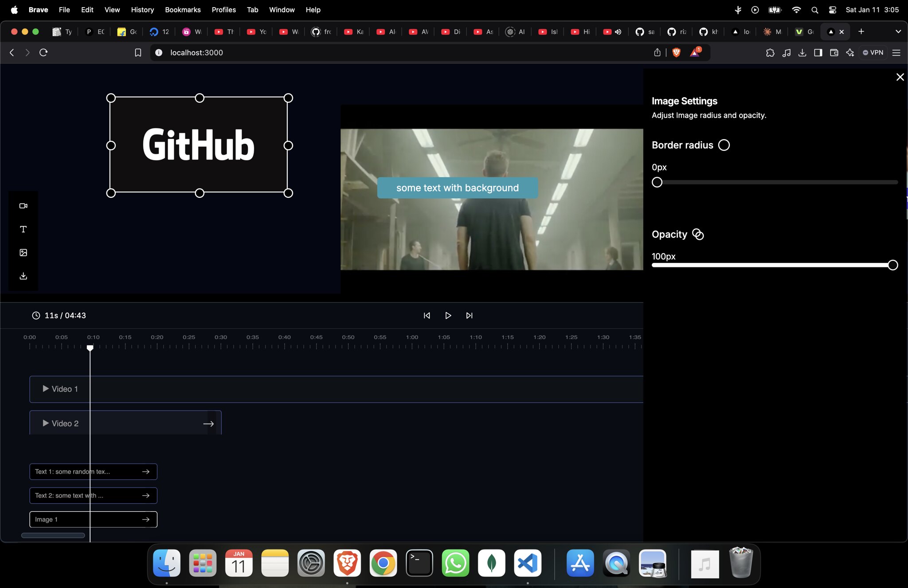Click the share icon in address bar
Image resolution: width=908 pixels, height=588 pixels.
point(657,53)
